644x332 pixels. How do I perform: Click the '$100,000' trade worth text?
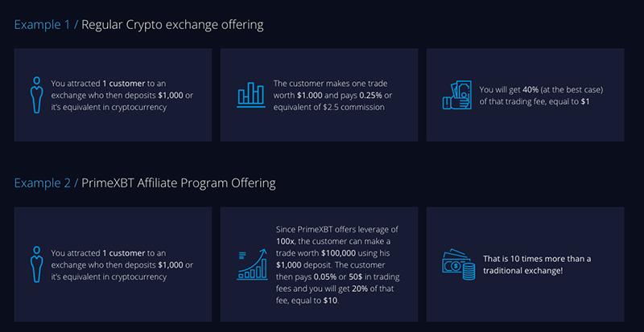(338, 252)
